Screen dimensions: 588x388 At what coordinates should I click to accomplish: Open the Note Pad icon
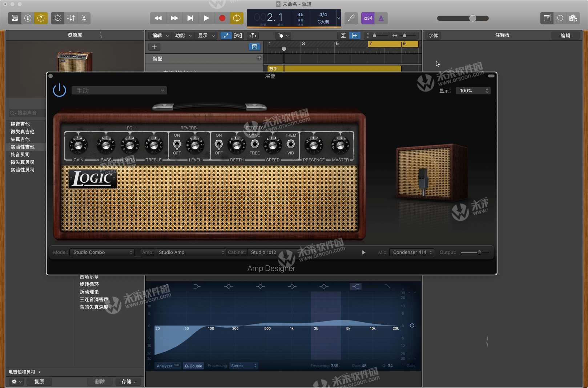pyautogui.click(x=547, y=18)
